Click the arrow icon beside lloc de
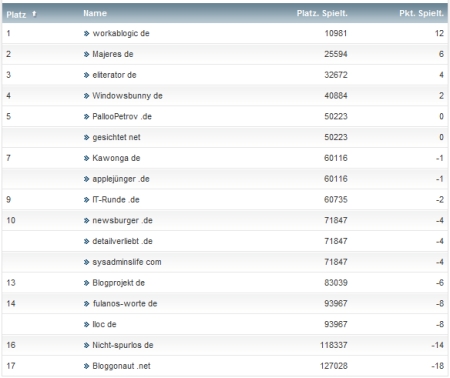The image size is (450, 378). tap(87, 324)
